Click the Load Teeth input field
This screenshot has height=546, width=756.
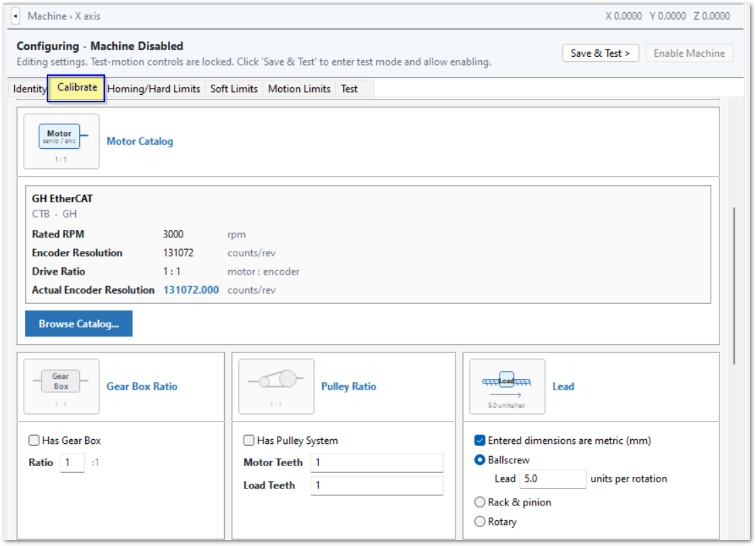[376, 485]
